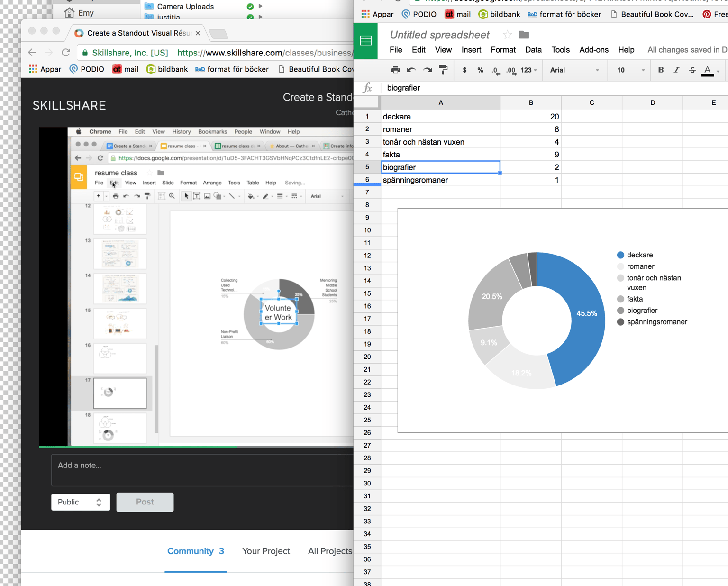This screenshot has width=728, height=586.
Task: Reload the Skillshare page
Action: pos(66,53)
